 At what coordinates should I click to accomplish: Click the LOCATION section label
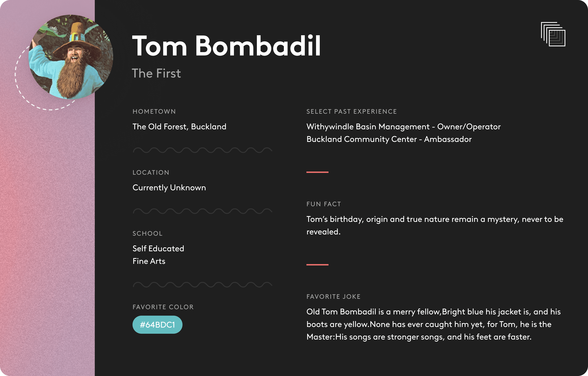coord(151,172)
